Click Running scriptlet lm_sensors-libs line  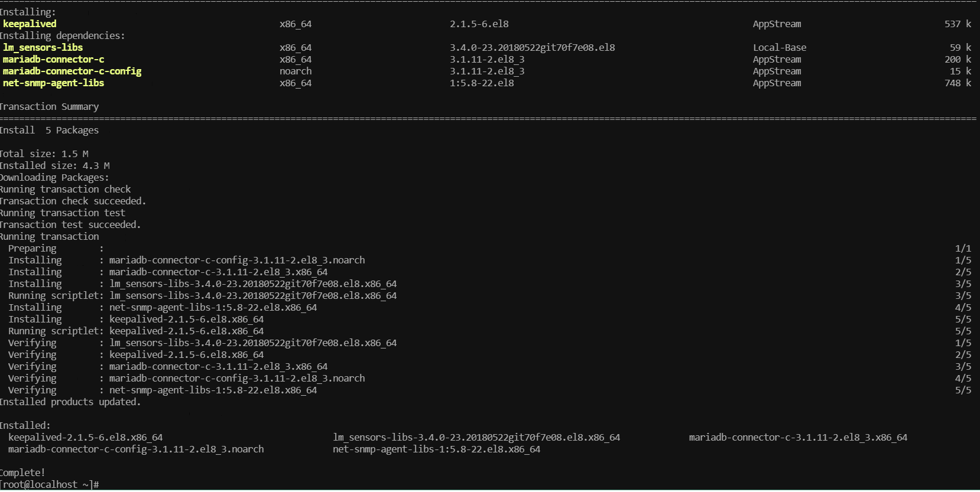point(202,296)
